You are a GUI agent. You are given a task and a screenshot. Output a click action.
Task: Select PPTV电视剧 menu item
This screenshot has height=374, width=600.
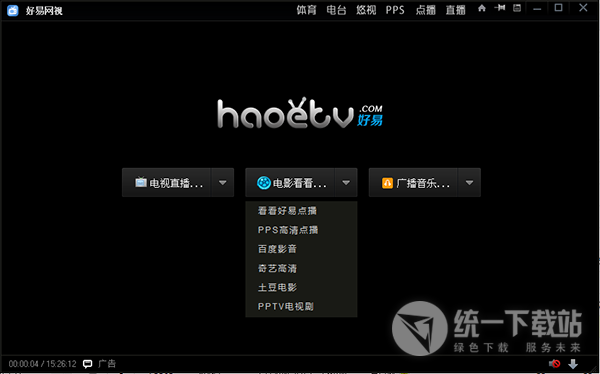301,307
